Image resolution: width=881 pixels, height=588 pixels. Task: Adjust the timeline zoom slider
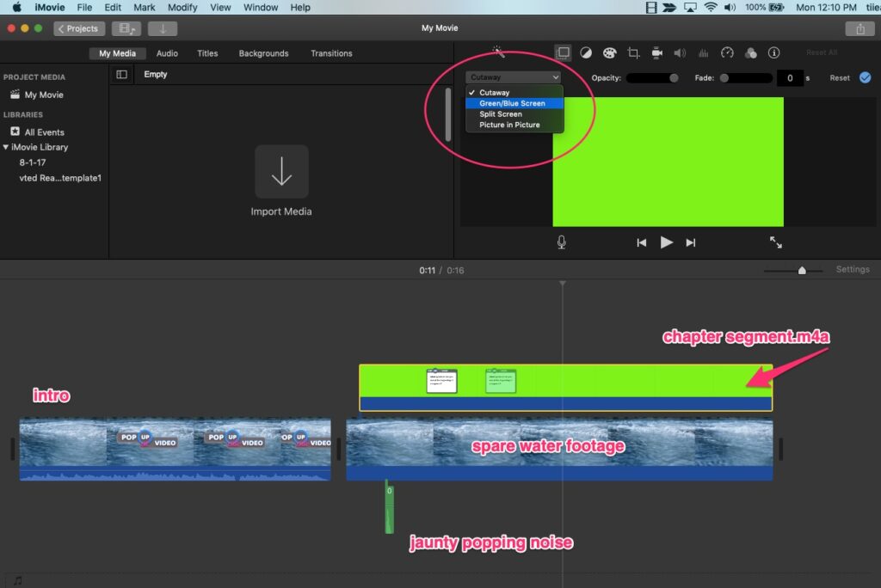tap(793, 271)
